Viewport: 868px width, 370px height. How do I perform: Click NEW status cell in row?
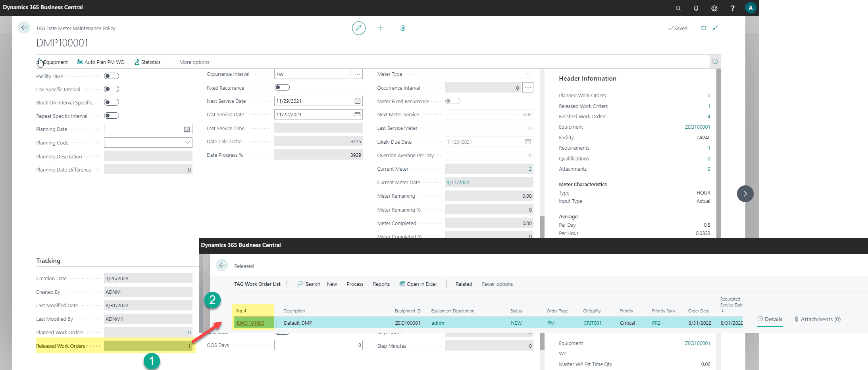[516, 323]
